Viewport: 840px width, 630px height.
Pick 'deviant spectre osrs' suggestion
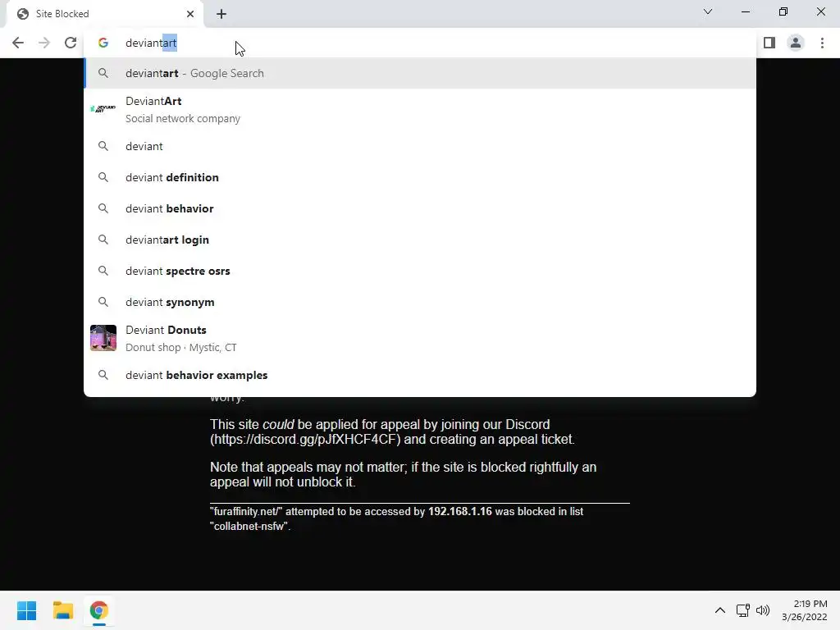(x=420, y=271)
